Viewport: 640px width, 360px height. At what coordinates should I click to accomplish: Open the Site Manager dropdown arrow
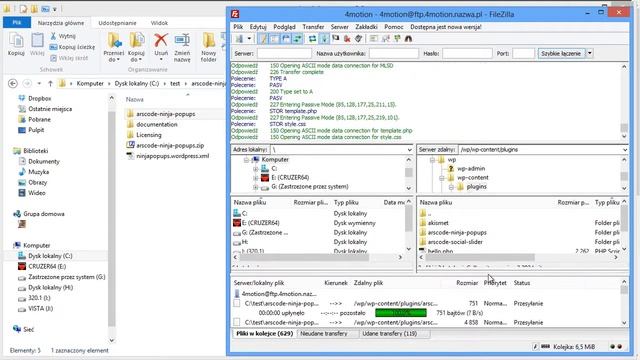(249, 39)
